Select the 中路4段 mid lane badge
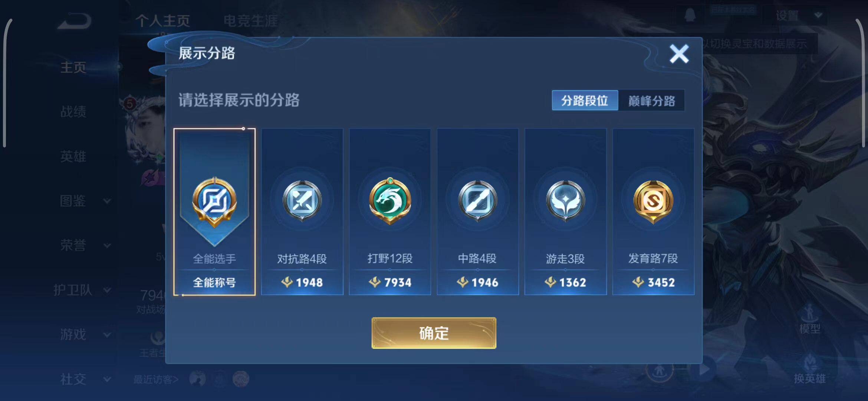Image resolution: width=868 pixels, height=401 pixels. click(478, 212)
